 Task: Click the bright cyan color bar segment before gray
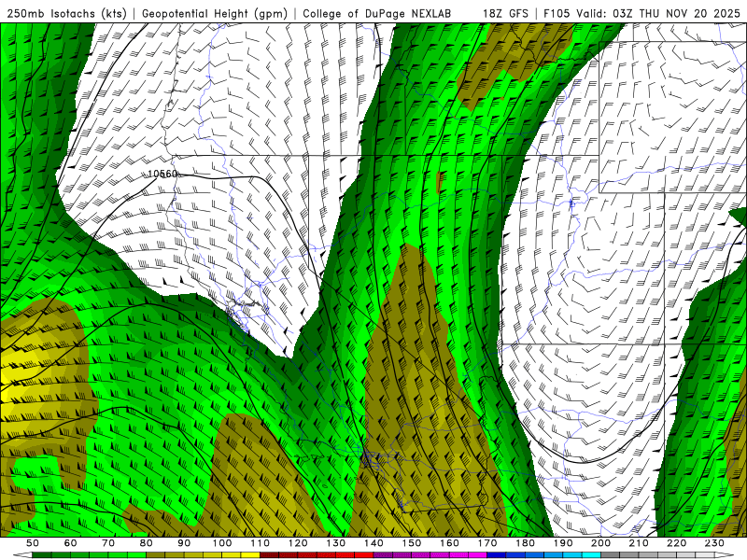point(592,555)
